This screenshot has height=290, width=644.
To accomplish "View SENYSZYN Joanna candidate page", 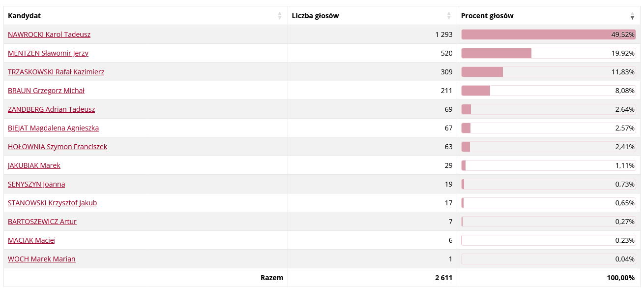I will [x=36, y=184].
